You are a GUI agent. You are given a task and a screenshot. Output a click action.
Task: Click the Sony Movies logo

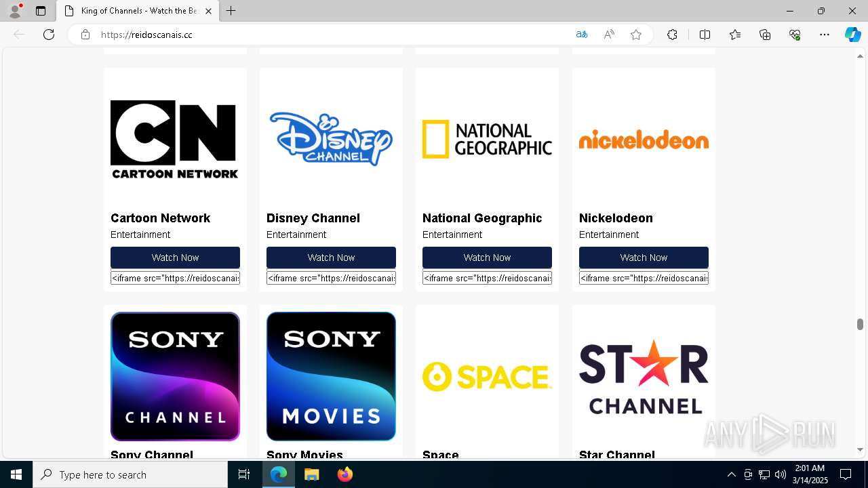pos(331,376)
